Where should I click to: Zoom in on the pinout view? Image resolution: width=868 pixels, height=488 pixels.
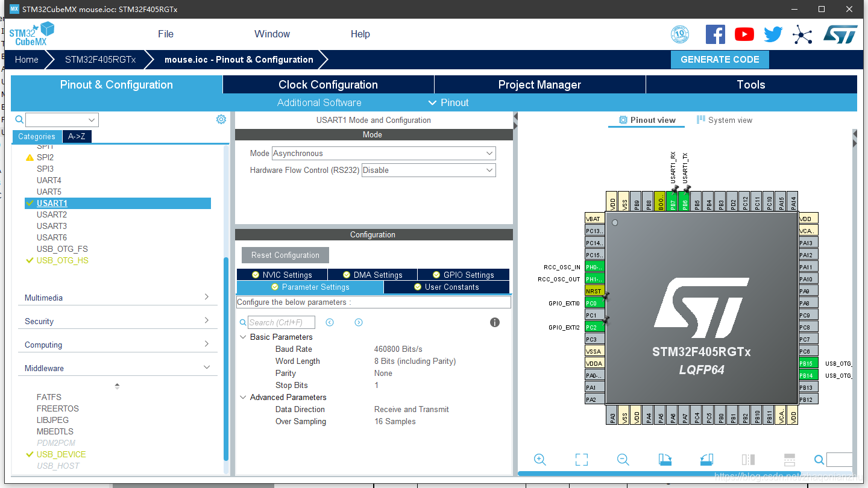(x=540, y=460)
